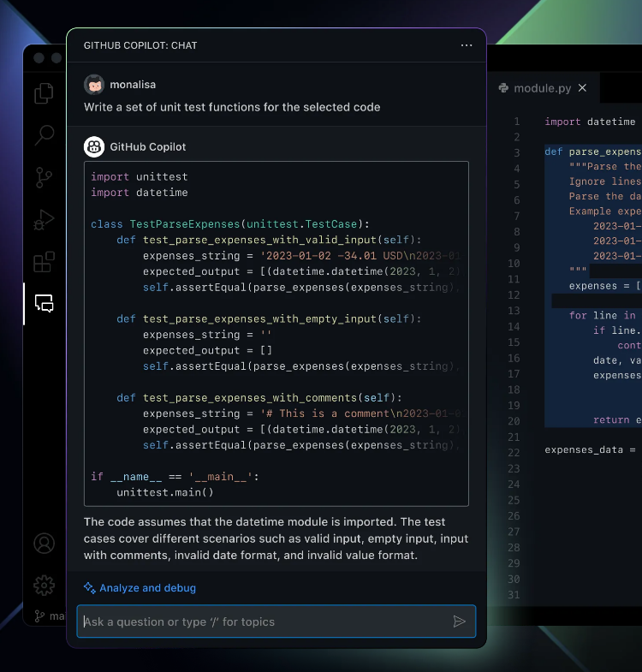Click the 'expected_output = []' line

[207, 351]
